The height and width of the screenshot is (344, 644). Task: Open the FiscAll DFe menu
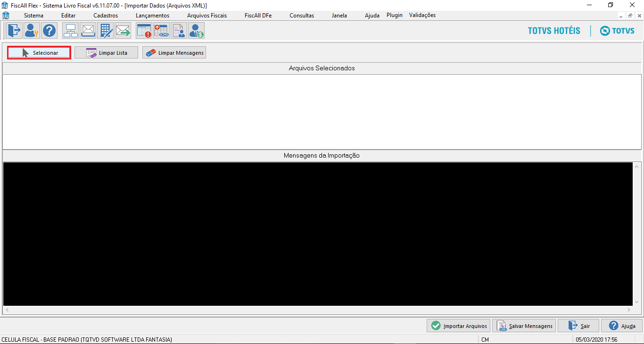[x=257, y=15]
